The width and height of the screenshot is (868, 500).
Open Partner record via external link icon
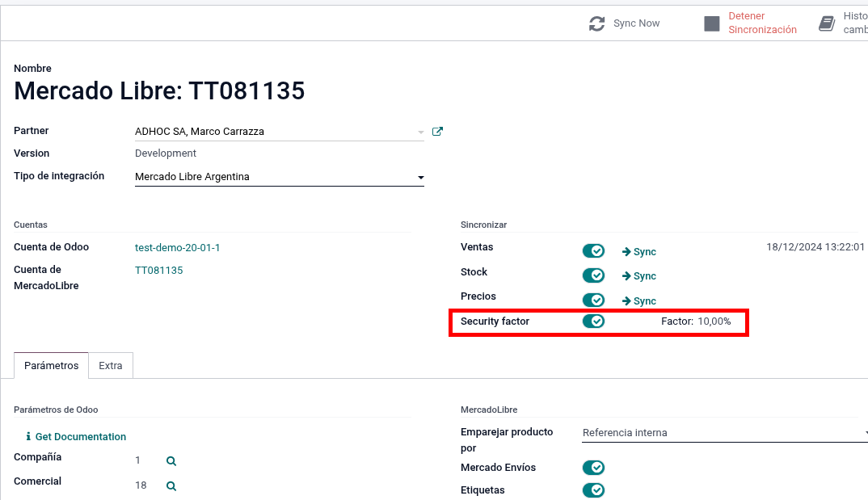coord(437,132)
